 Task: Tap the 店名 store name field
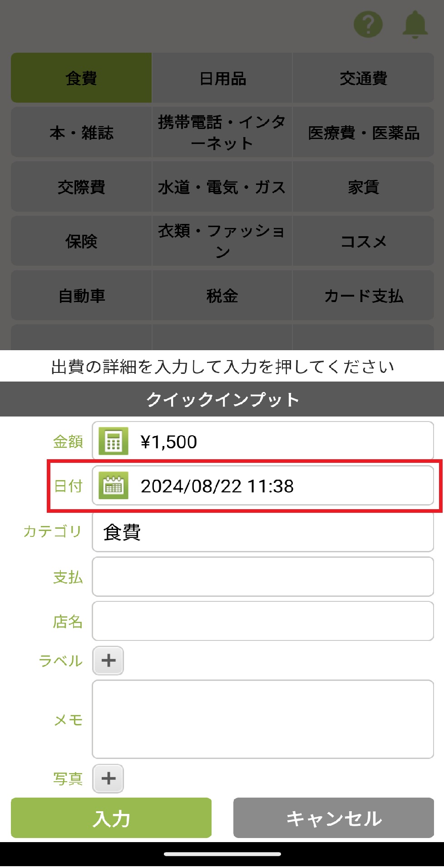[x=262, y=621]
